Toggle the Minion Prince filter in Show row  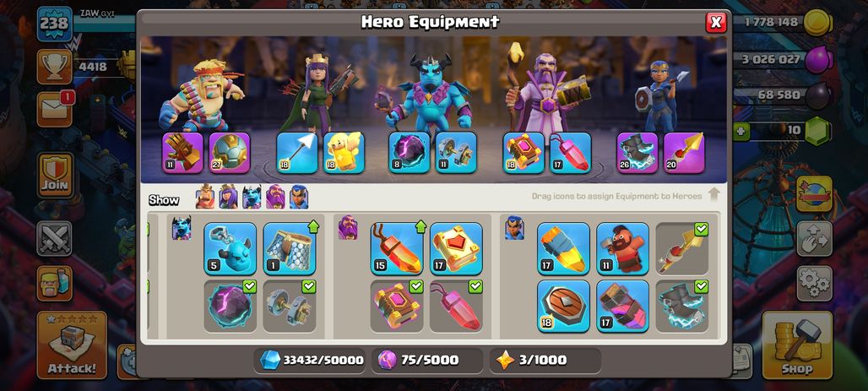click(x=252, y=197)
